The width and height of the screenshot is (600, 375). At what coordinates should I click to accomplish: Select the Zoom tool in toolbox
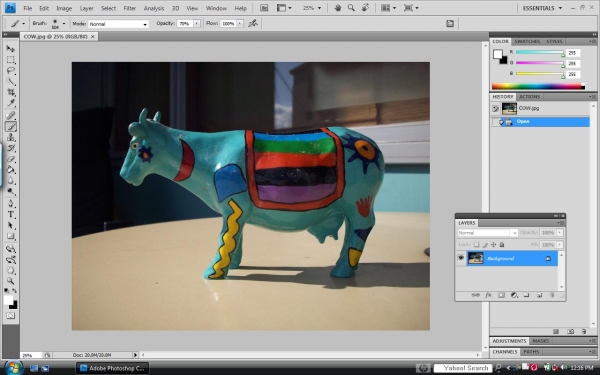(x=11, y=280)
